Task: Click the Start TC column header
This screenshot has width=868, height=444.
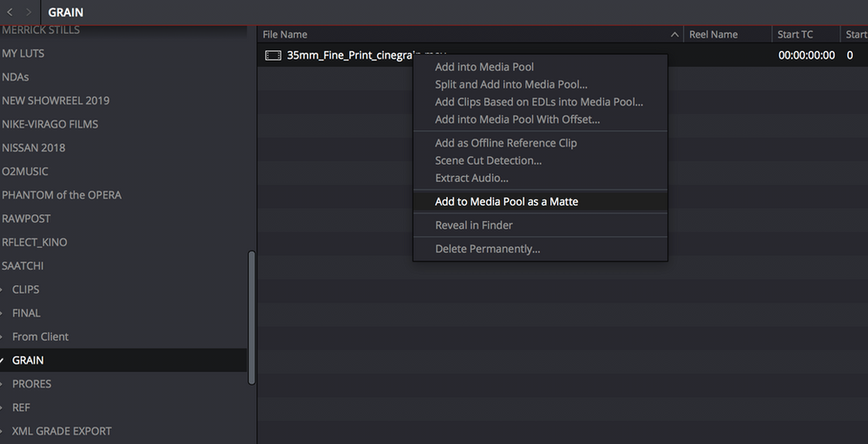Action: click(795, 35)
